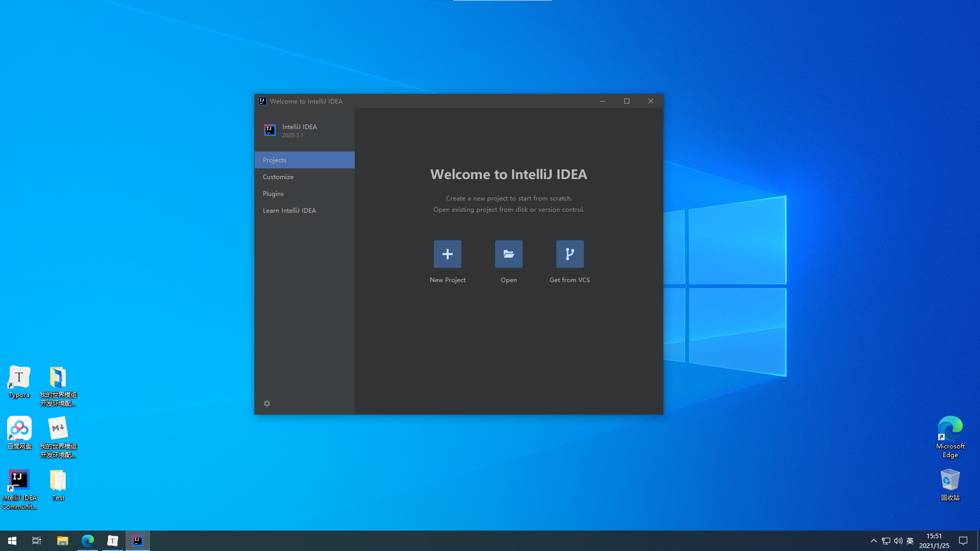Toggle the input language indicator 英
The height and width of the screenshot is (551, 980).
910,541
